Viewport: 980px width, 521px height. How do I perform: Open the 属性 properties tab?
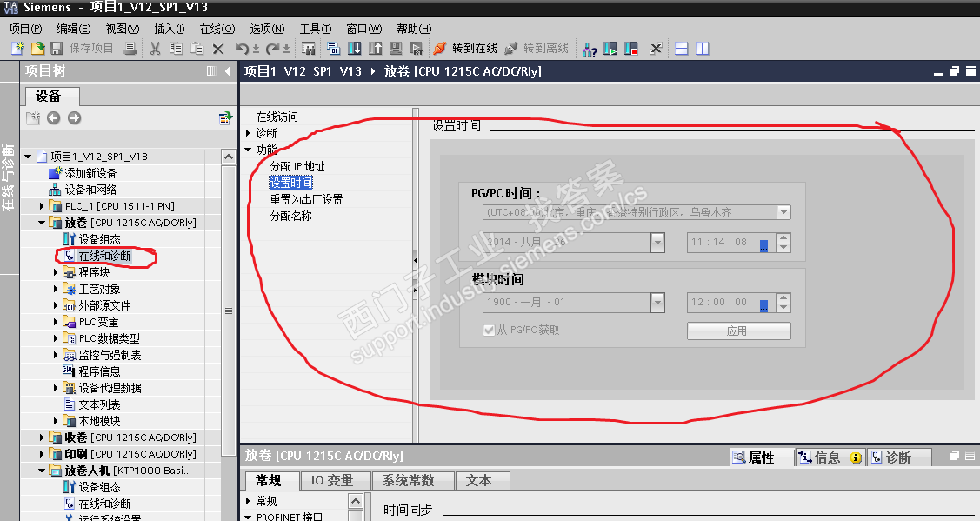pos(761,458)
